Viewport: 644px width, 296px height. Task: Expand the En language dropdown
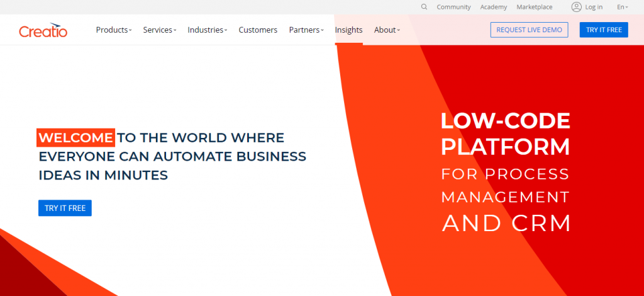pyautogui.click(x=622, y=7)
